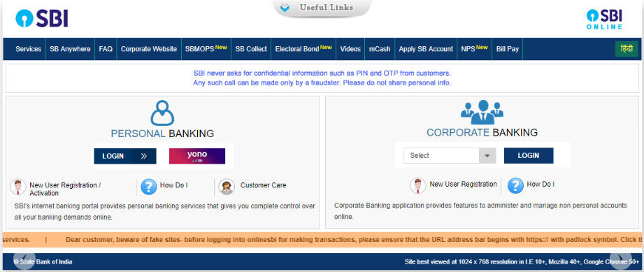Click the Corporate Banking How Do I question icon
Image resolution: width=644 pixels, height=272 pixels.
515,186
